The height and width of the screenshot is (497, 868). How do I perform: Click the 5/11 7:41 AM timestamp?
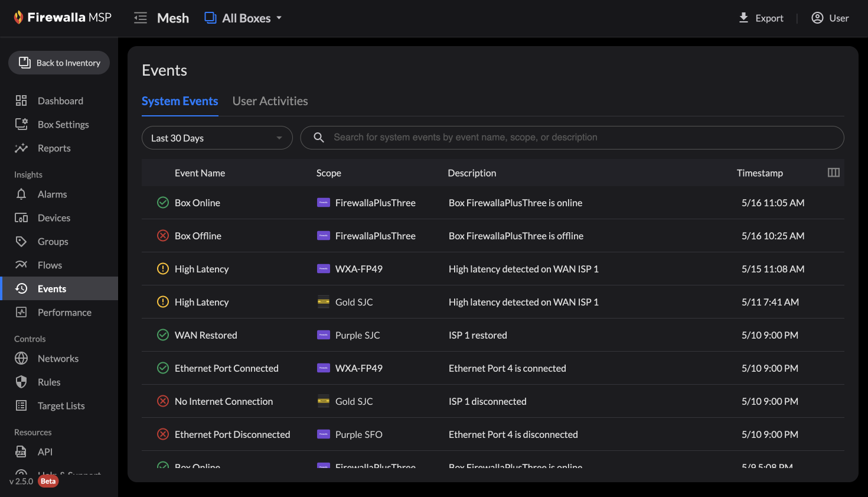point(770,302)
